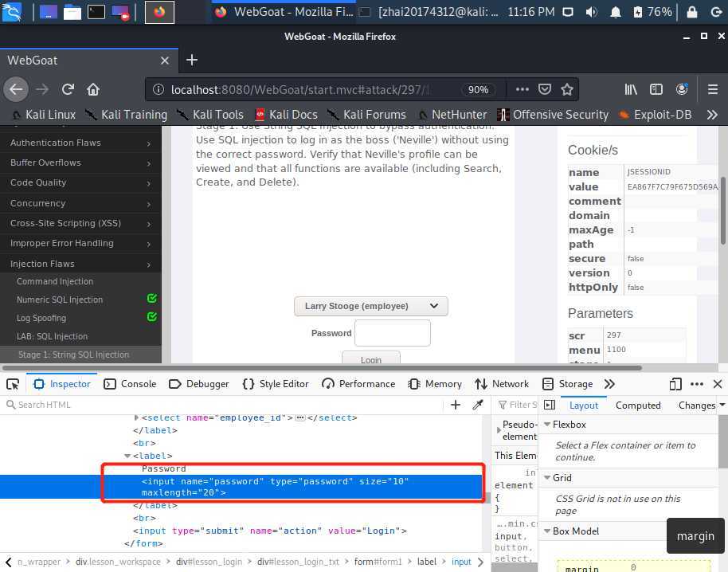Show more bookmarks toolbar items
728x572 pixels.
[x=712, y=115]
